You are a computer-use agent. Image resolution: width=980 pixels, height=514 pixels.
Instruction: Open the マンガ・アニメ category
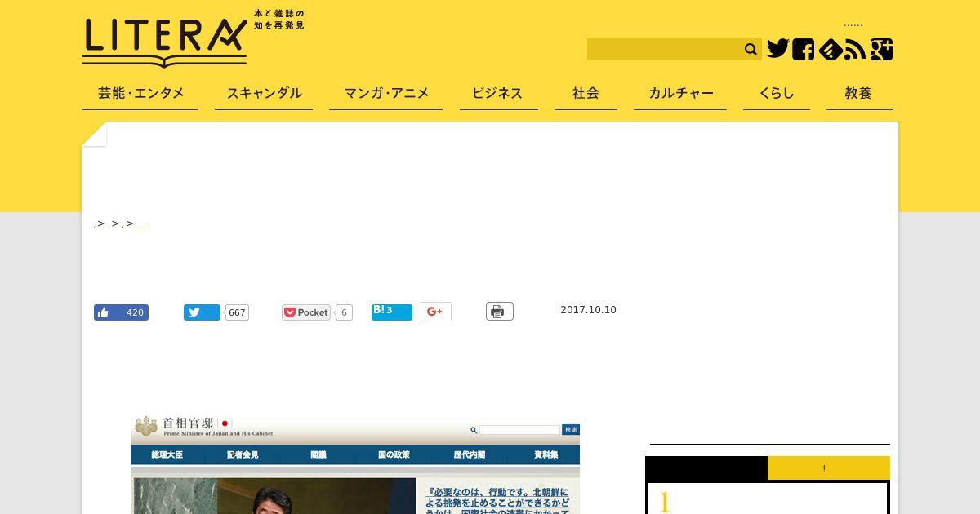(386, 94)
